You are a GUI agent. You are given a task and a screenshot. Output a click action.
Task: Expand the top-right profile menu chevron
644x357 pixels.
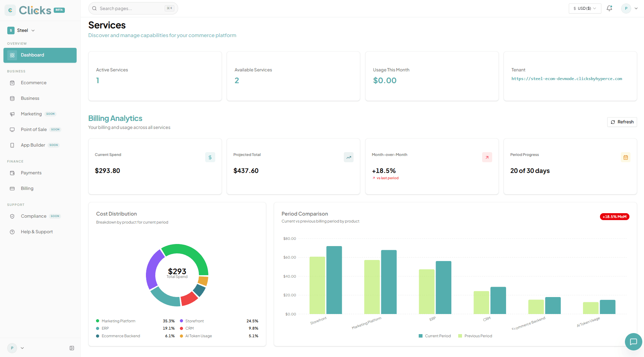[x=636, y=8]
